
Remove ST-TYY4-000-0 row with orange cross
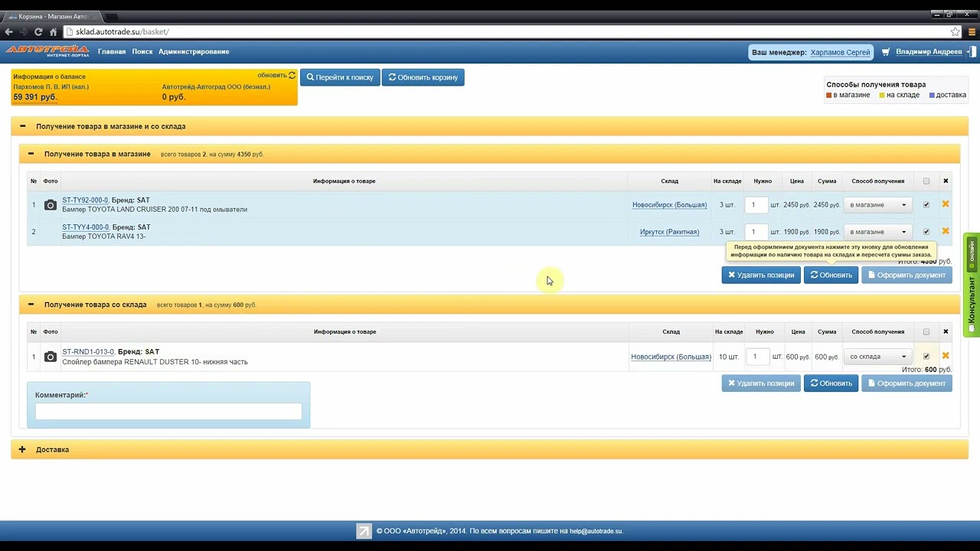coord(946,231)
